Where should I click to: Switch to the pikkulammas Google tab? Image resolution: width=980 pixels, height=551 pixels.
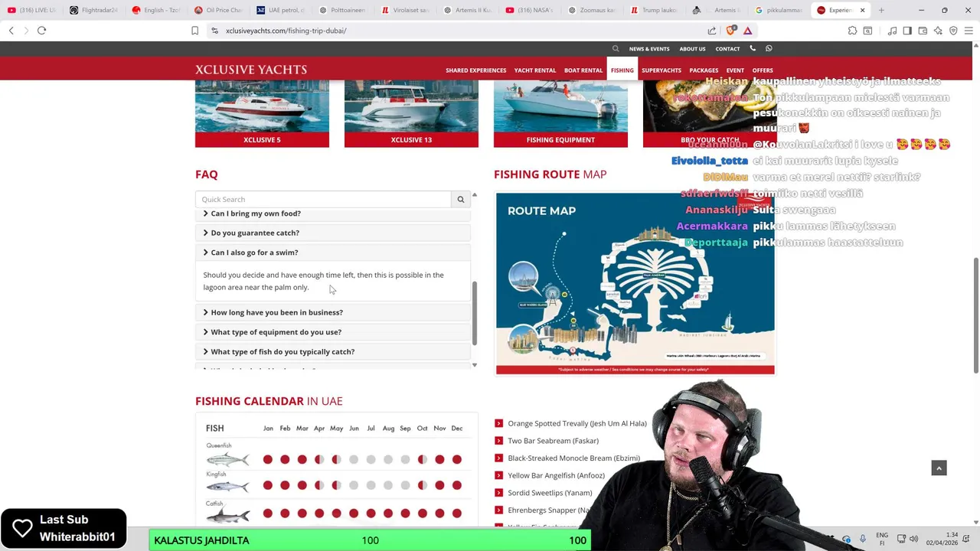779,10
